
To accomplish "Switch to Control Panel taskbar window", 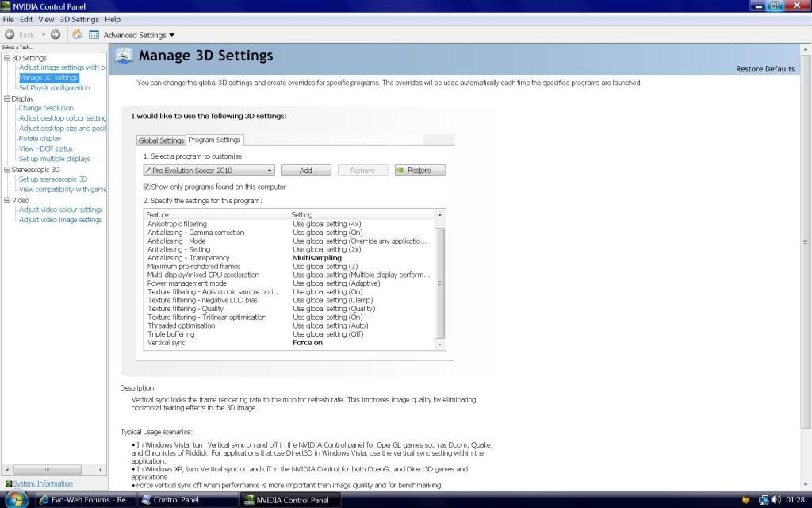I will click(188, 500).
